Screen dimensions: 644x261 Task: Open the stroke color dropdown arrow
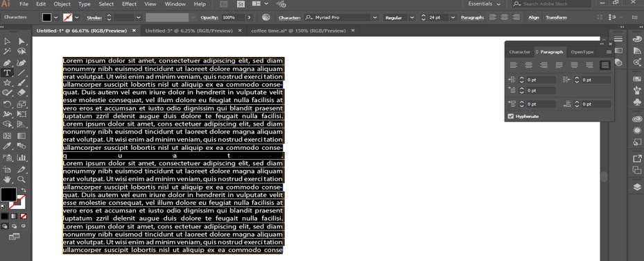tap(77, 17)
